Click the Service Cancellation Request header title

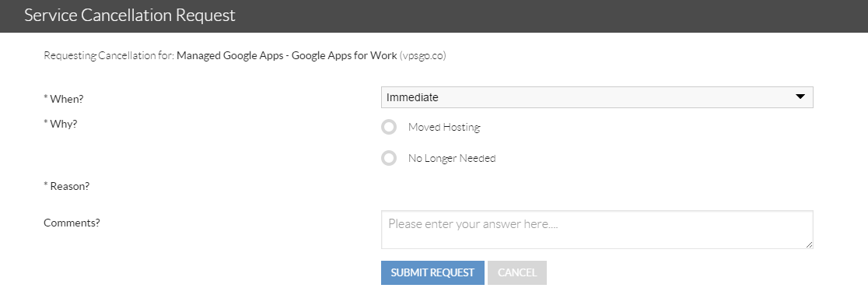pos(130,15)
